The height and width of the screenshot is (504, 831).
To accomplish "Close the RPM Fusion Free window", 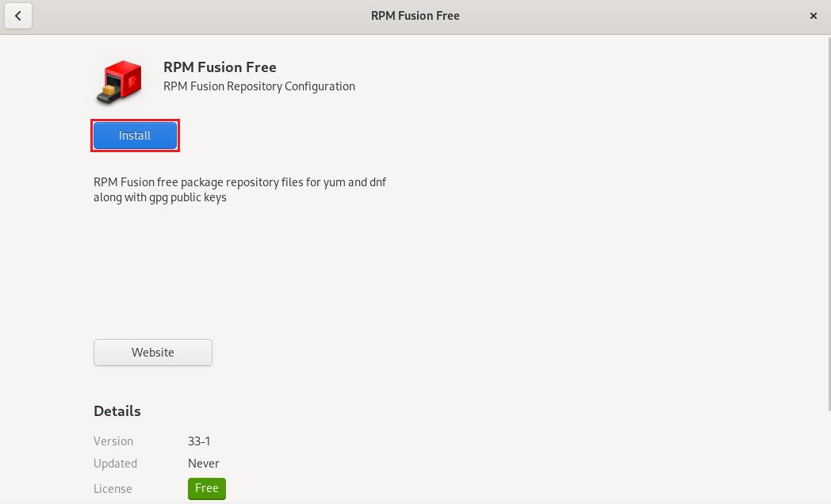I will click(813, 16).
